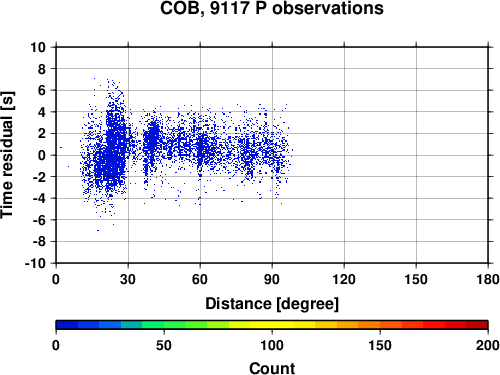
Task: Click the 'Distance [degree]' axis label
Action: point(272,304)
